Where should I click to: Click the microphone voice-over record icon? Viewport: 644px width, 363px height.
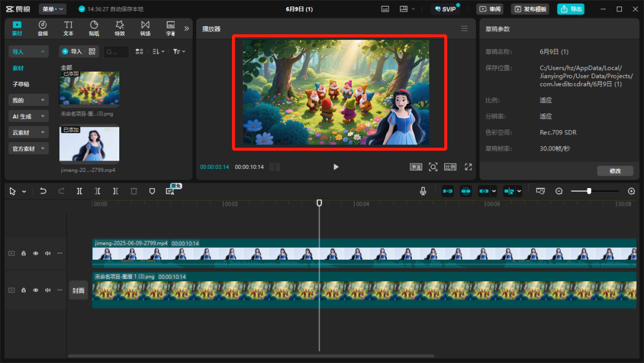tap(423, 191)
